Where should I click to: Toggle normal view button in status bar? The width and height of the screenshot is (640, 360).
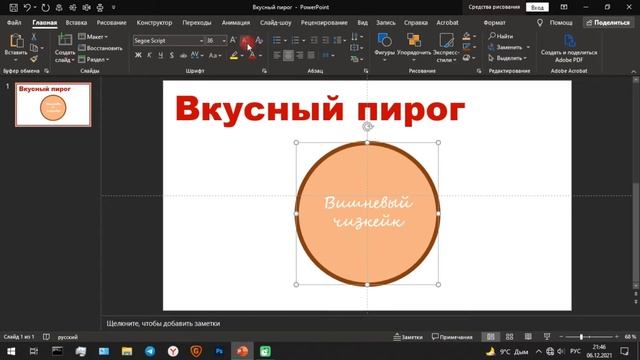click(x=491, y=337)
